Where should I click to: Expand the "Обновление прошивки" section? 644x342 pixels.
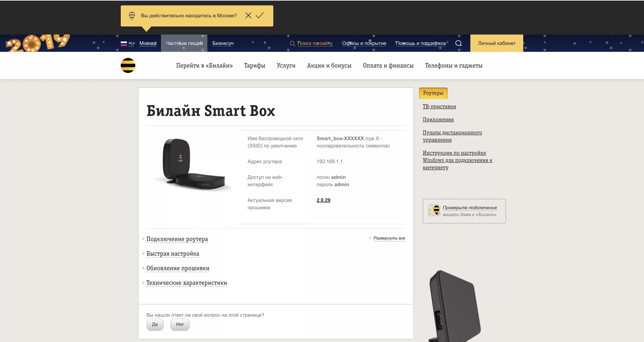pyautogui.click(x=178, y=268)
